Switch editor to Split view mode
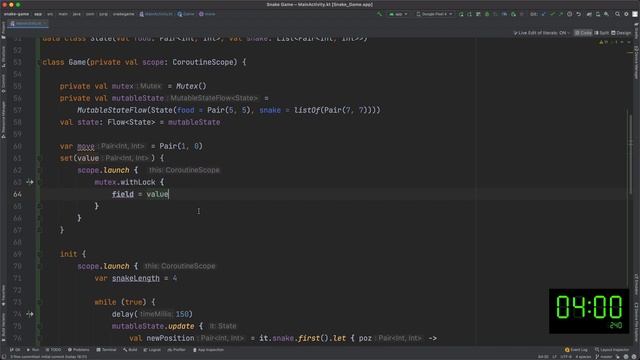The image size is (640, 360). coord(602,33)
